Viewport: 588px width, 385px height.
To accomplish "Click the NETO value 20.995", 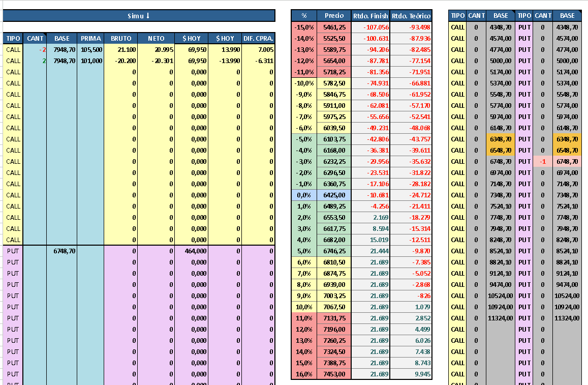I will [156, 49].
